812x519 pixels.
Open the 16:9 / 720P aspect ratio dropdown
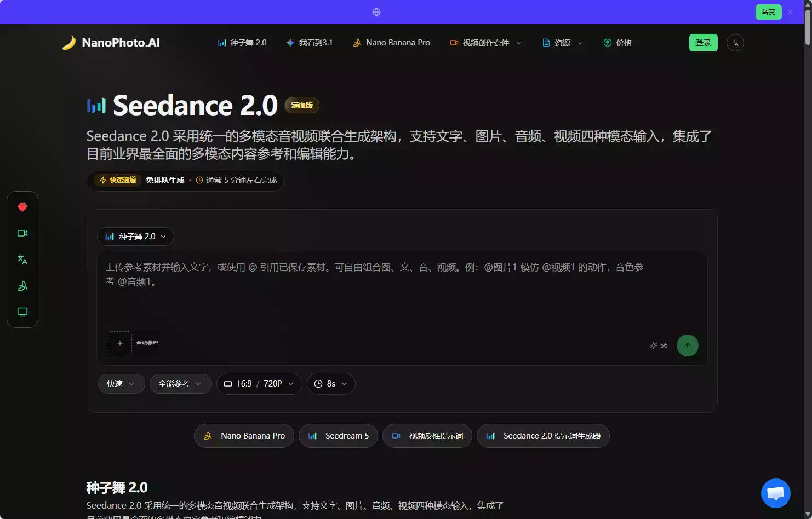point(259,384)
